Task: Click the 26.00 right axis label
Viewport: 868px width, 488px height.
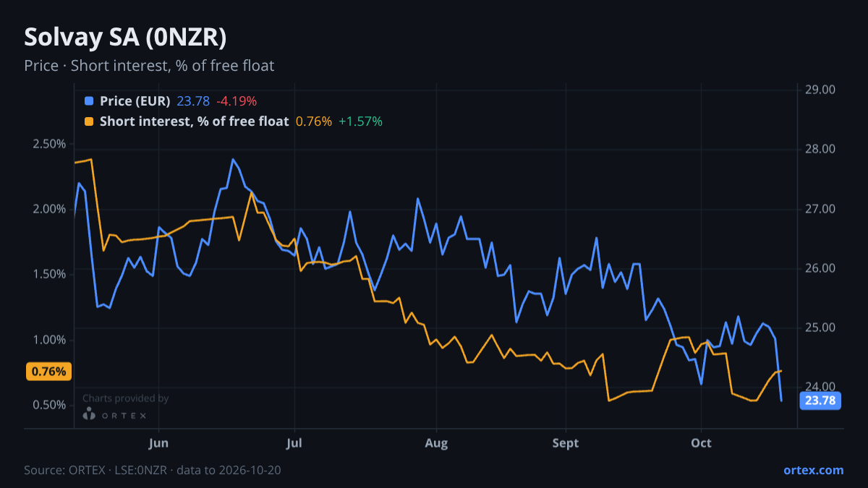Action: 820,268
